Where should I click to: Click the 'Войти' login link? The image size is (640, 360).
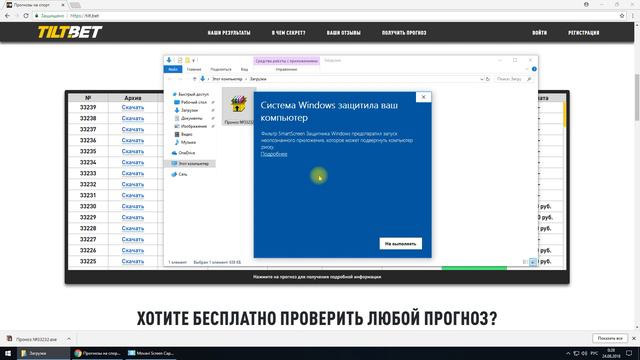[540, 33]
